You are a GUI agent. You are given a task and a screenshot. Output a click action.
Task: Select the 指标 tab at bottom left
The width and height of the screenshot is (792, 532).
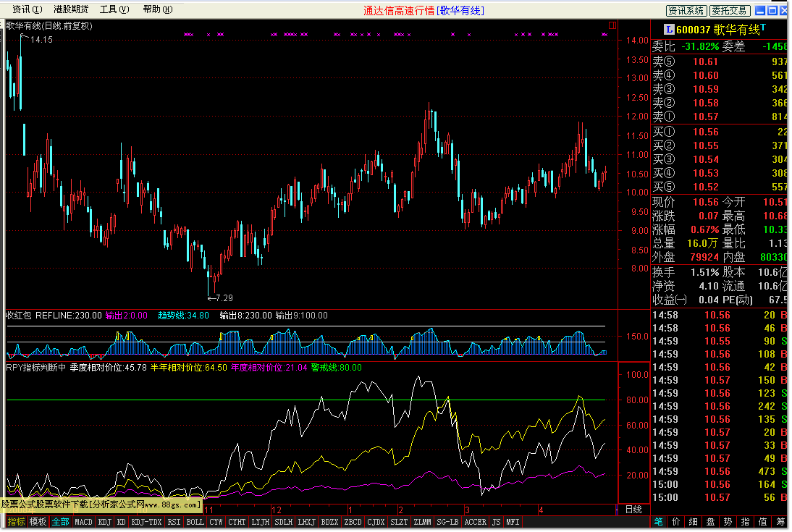(16, 521)
